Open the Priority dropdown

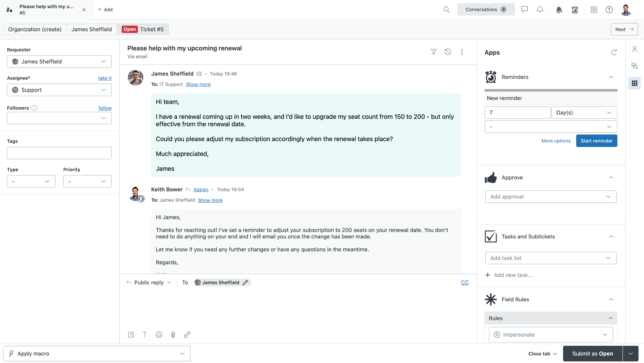point(87,181)
